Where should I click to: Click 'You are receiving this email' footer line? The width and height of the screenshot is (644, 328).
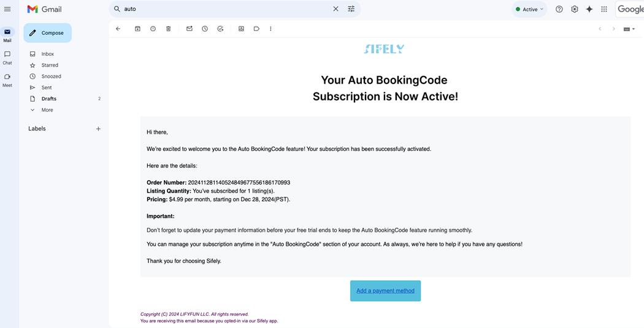tap(209, 321)
